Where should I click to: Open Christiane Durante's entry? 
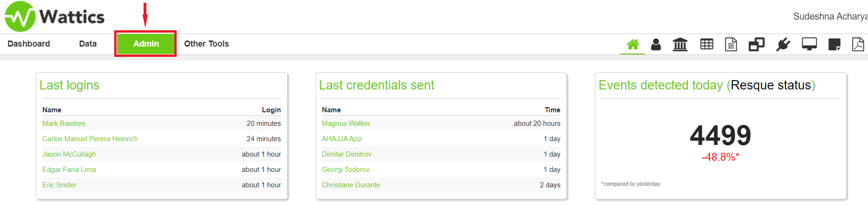point(351,185)
